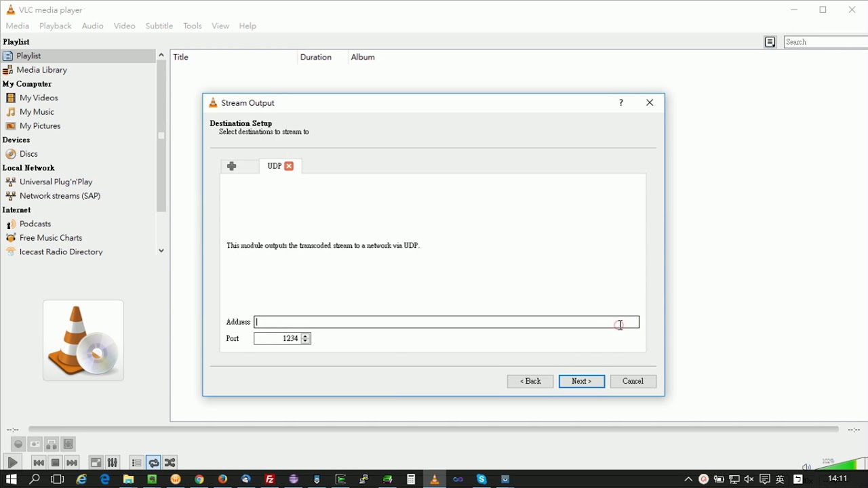Click the Play button in VLC controls
Viewport: 868px width, 488px height.
coord(12,462)
